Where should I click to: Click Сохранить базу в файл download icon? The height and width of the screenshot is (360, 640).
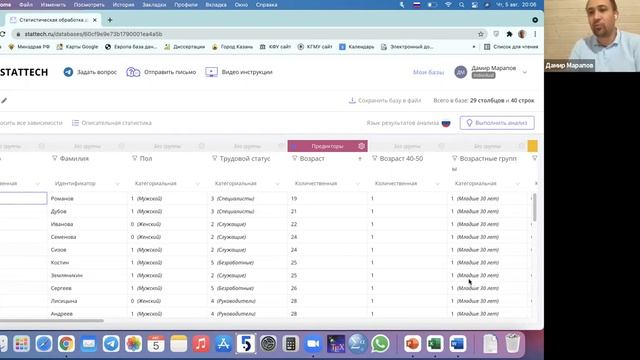(x=352, y=100)
